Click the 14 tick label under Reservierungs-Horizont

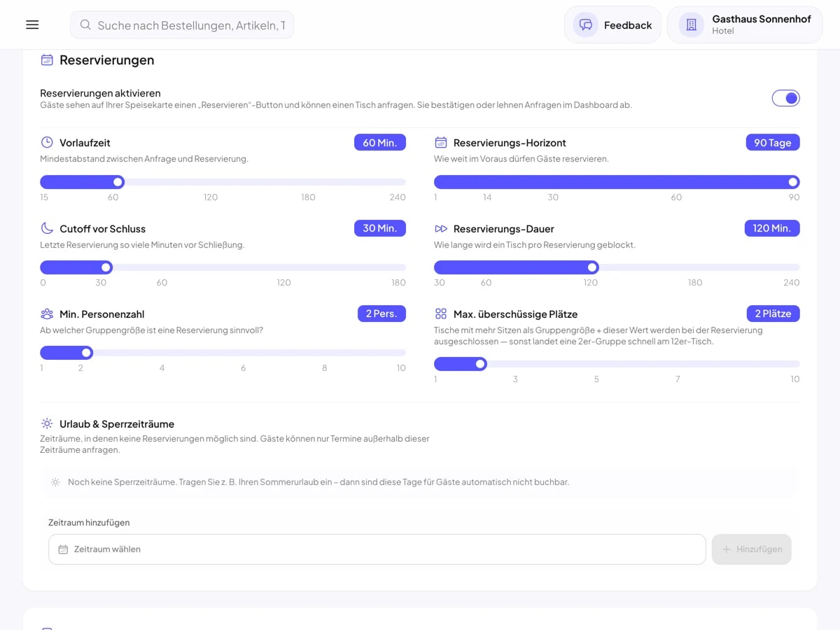(x=487, y=197)
